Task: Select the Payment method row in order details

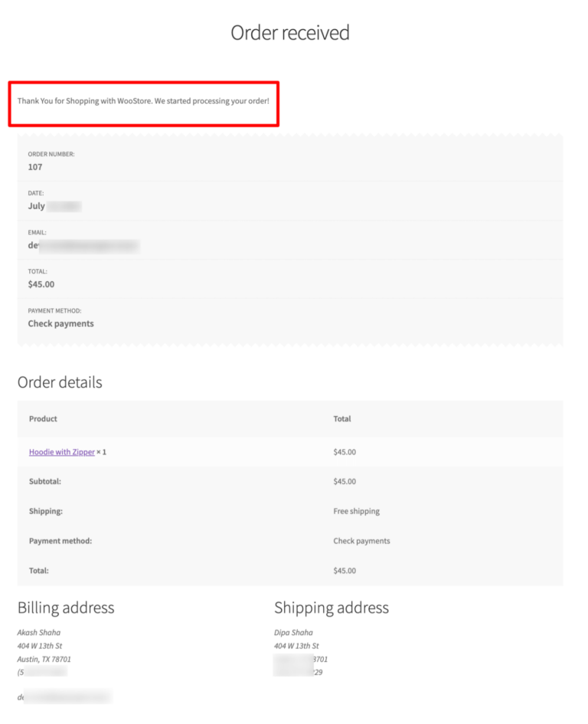Action: click(x=61, y=541)
